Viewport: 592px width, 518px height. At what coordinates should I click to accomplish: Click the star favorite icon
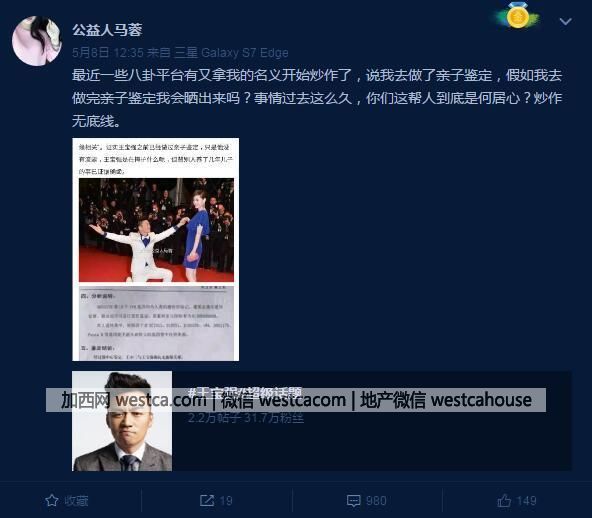[52, 501]
